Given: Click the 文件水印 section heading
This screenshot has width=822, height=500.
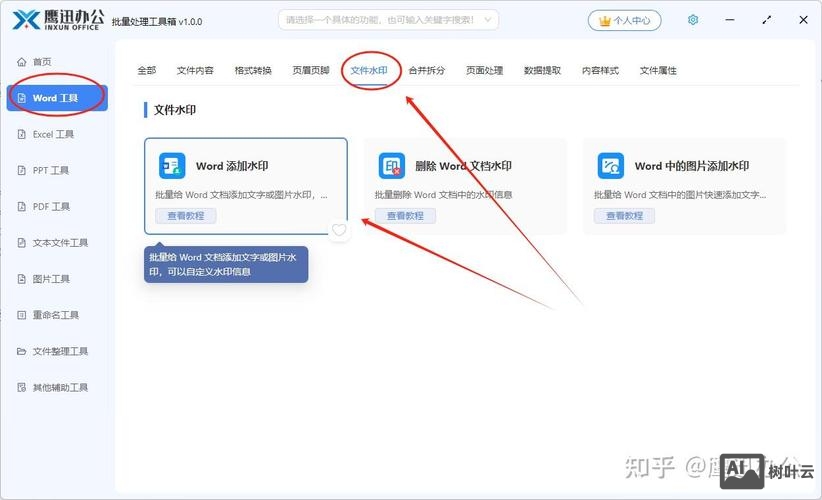Looking at the screenshot, I should coord(175,110).
